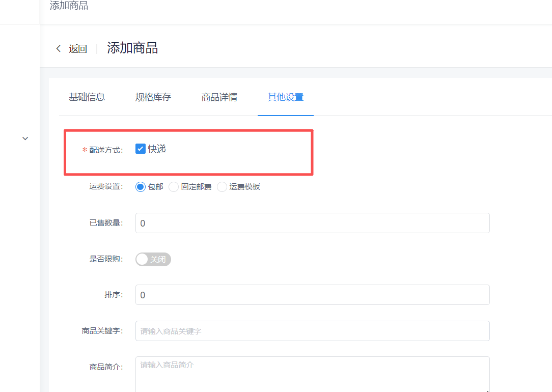Choose the 固定邮费 radio option
This screenshot has height=392, width=552.
pyautogui.click(x=174, y=187)
